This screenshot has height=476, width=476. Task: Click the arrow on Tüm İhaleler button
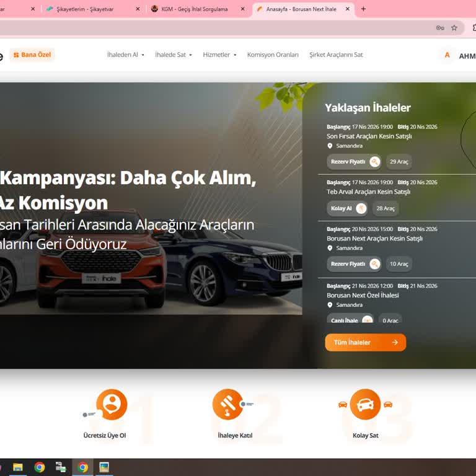pos(395,342)
